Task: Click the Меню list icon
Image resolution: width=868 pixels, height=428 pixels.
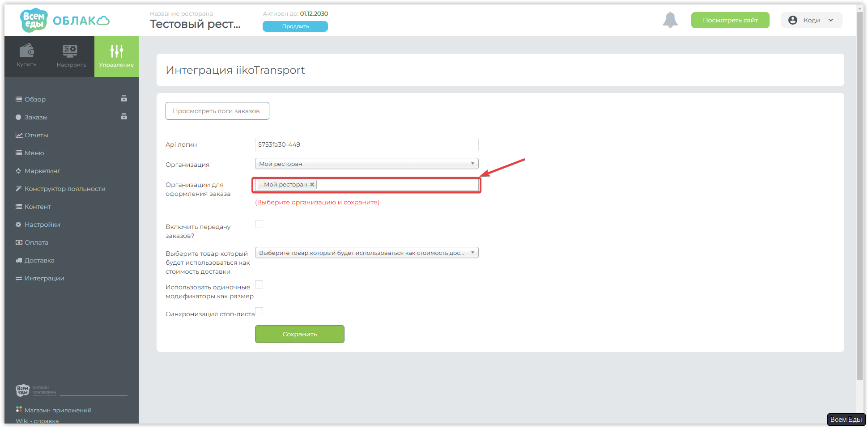Action: (x=19, y=153)
